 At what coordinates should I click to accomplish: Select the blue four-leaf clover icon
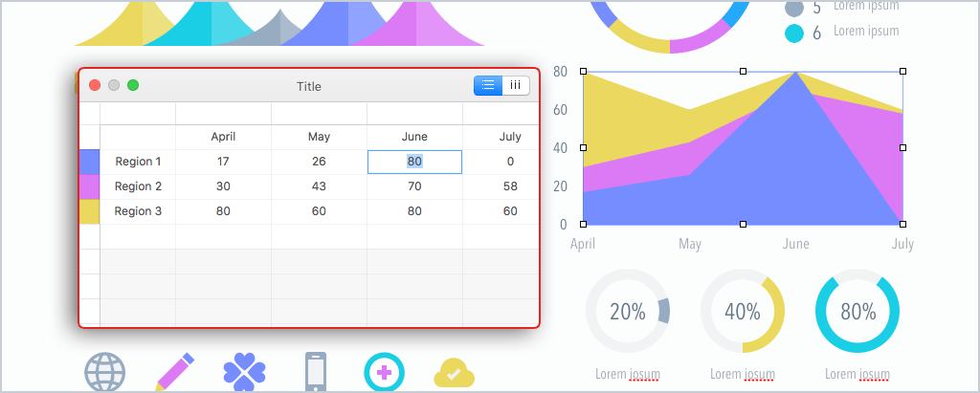click(244, 372)
